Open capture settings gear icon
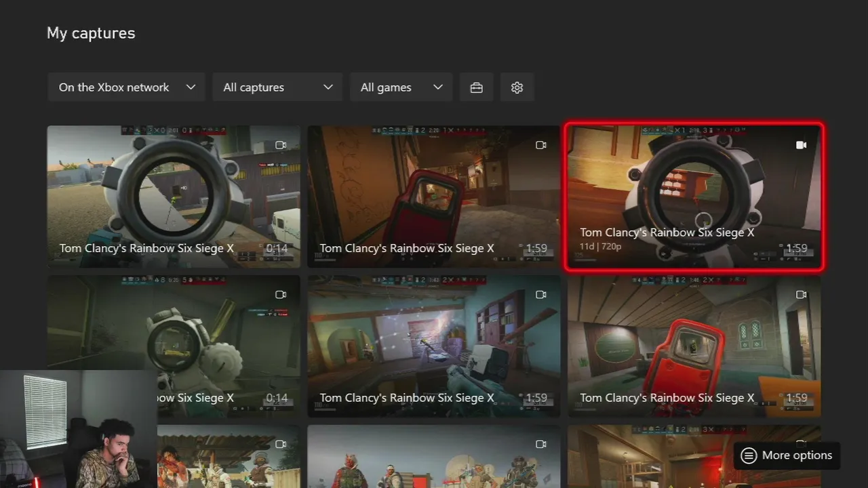 [x=517, y=87]
